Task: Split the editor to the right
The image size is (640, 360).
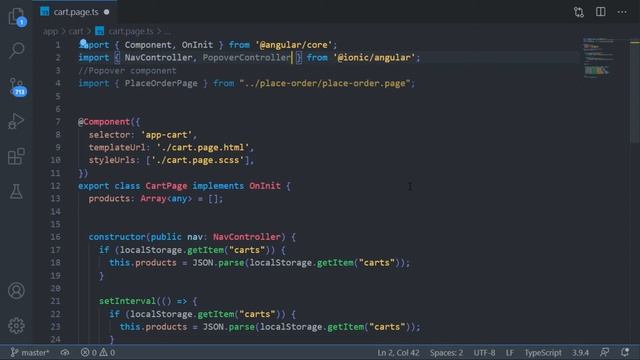Action: pos(600,12)
